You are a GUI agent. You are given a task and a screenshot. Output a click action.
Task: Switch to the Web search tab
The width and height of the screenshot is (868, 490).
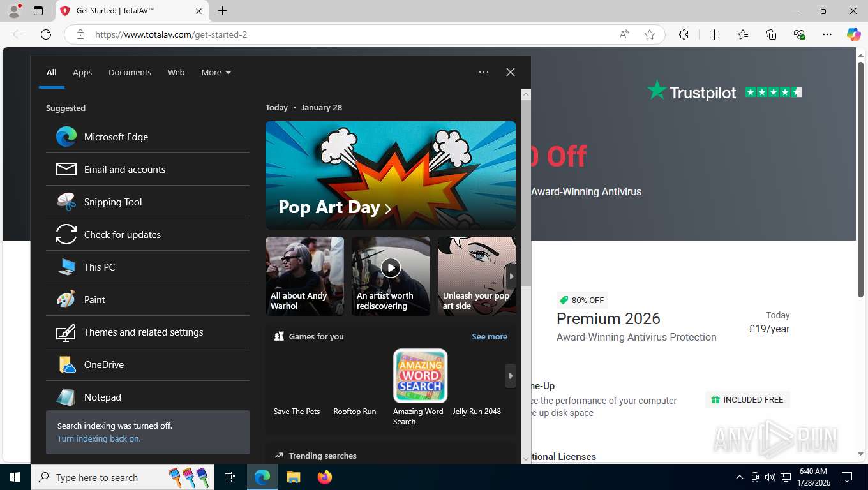click(x=176, y=72)
